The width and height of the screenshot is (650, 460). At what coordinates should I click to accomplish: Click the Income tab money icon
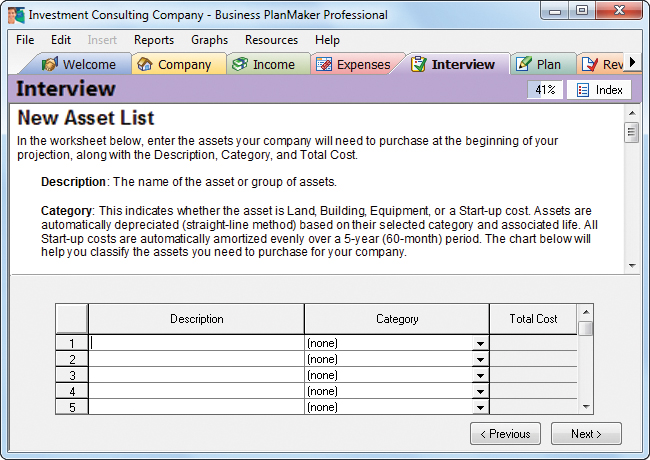pyautogui.click(x=239, y=64)
